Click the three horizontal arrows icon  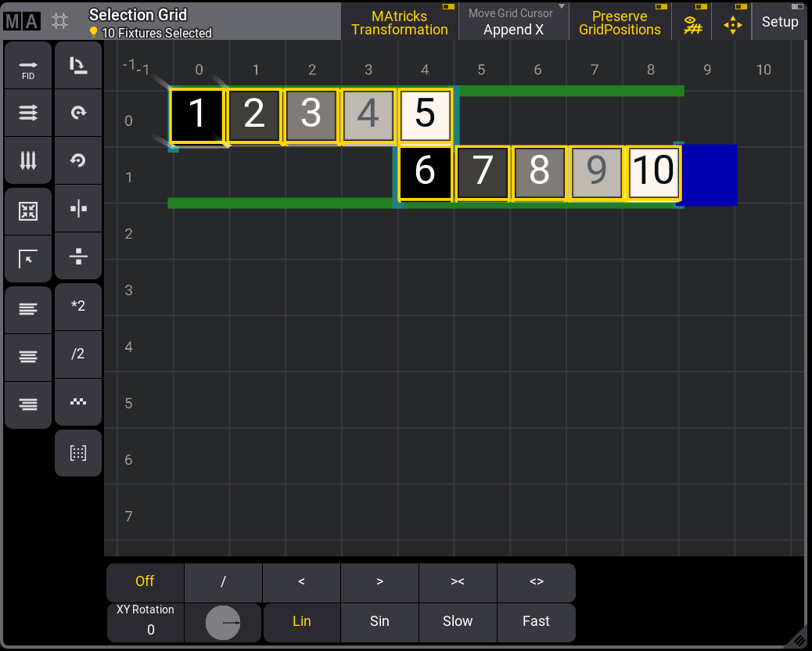click(x=28, y=113)
